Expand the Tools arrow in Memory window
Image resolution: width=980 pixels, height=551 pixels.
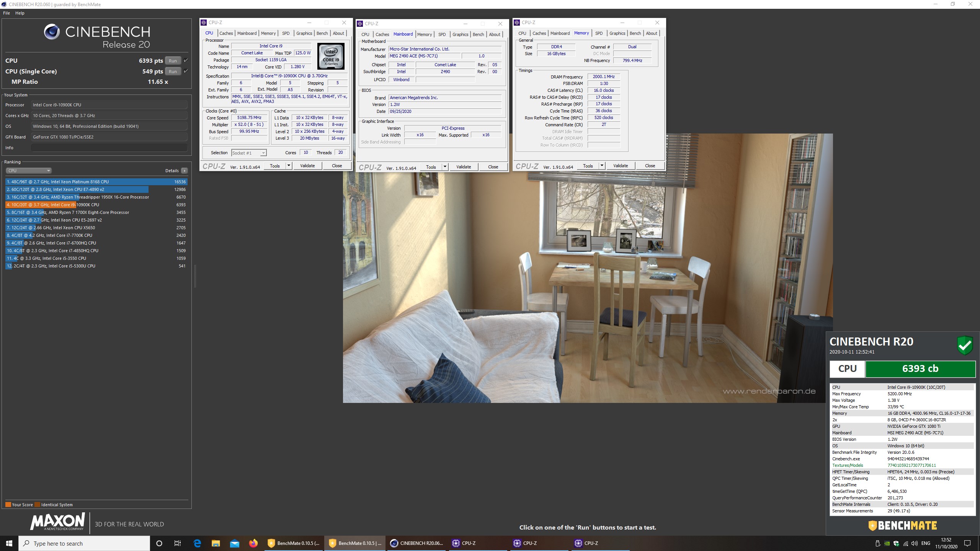pos(602,166)
